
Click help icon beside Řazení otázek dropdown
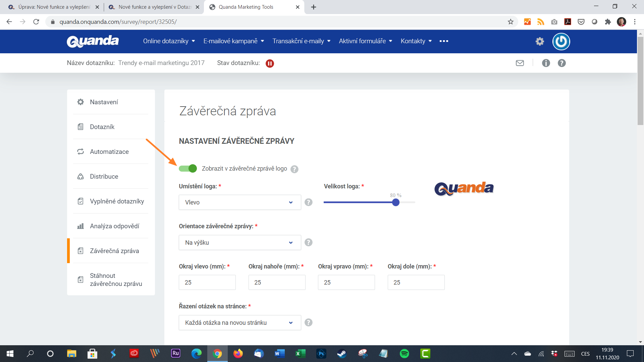pos(308,322)
